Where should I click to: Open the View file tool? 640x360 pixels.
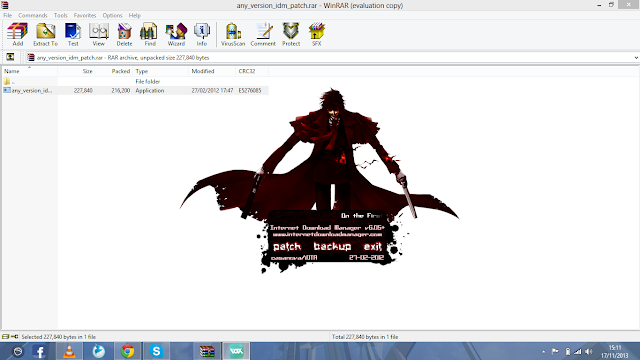coord(98,35)
